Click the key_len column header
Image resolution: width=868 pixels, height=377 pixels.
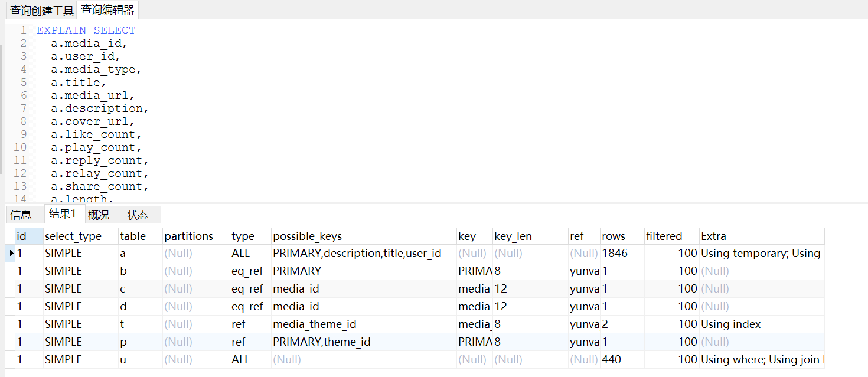(x=513, y=236)
